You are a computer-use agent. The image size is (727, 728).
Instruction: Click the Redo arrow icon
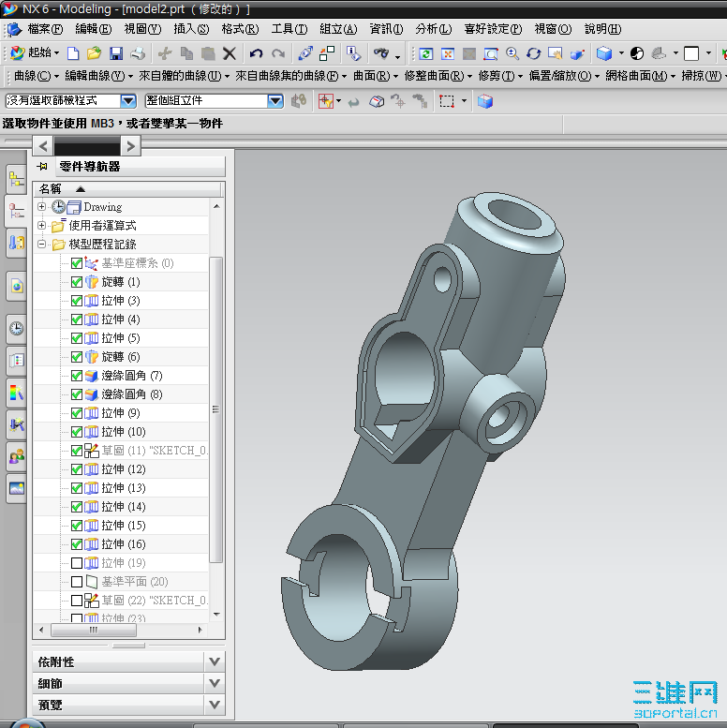click(278, 53)
